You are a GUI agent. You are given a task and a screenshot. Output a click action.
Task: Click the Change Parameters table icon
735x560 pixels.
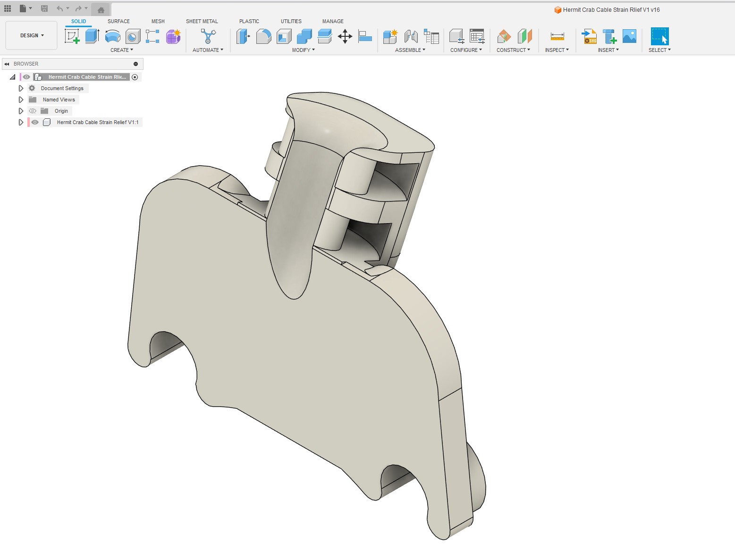[x=477, y=36]
